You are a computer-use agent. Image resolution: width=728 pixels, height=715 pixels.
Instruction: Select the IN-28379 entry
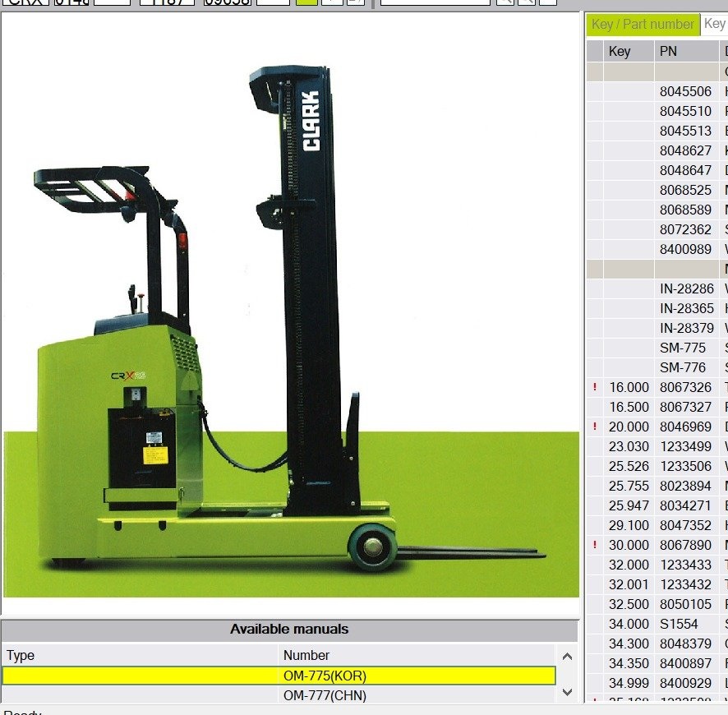click(687, 328)
